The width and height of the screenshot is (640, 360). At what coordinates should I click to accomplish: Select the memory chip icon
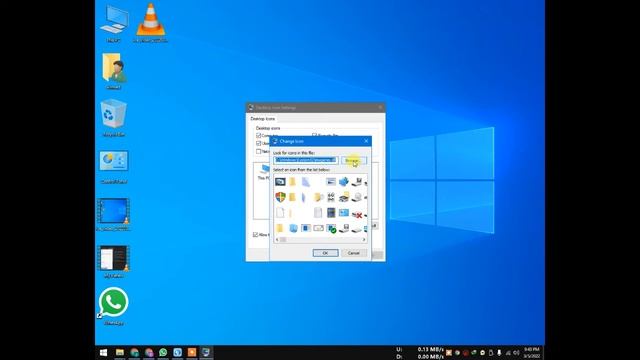click(x=331, y=197)
